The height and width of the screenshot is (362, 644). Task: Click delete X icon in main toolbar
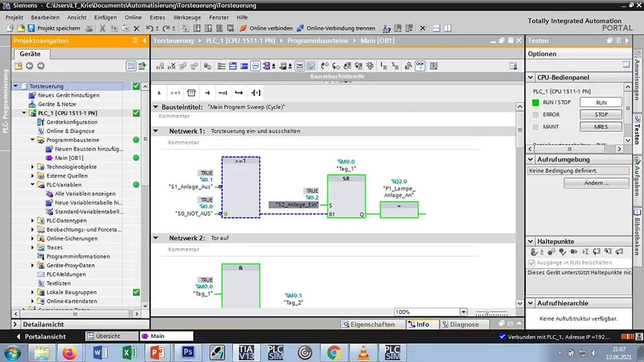tap(137, 28)
